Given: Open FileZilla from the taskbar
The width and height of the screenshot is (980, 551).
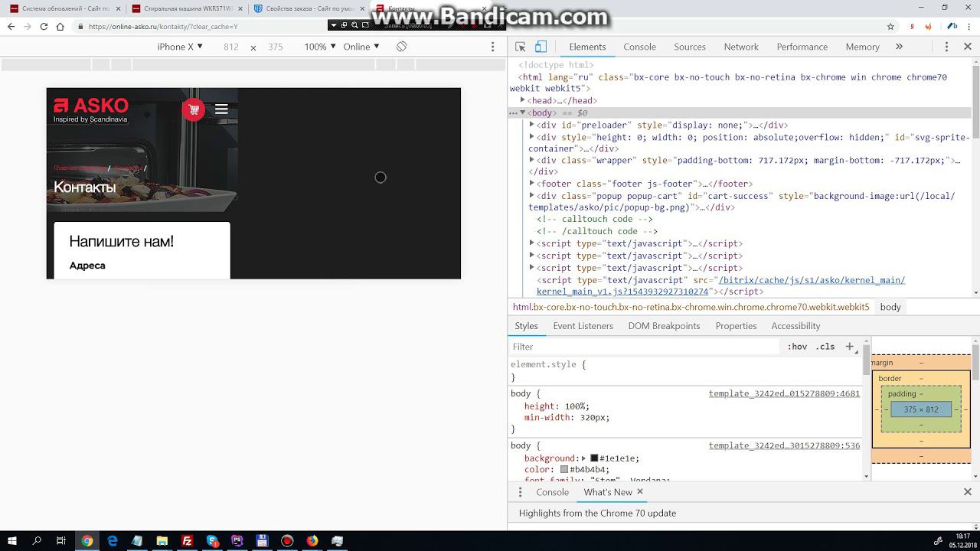Looking at the screenshot, I should [188, 540].
